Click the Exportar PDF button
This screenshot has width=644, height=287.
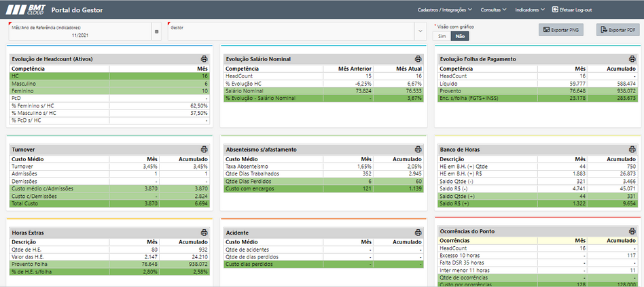click(618, 30)
